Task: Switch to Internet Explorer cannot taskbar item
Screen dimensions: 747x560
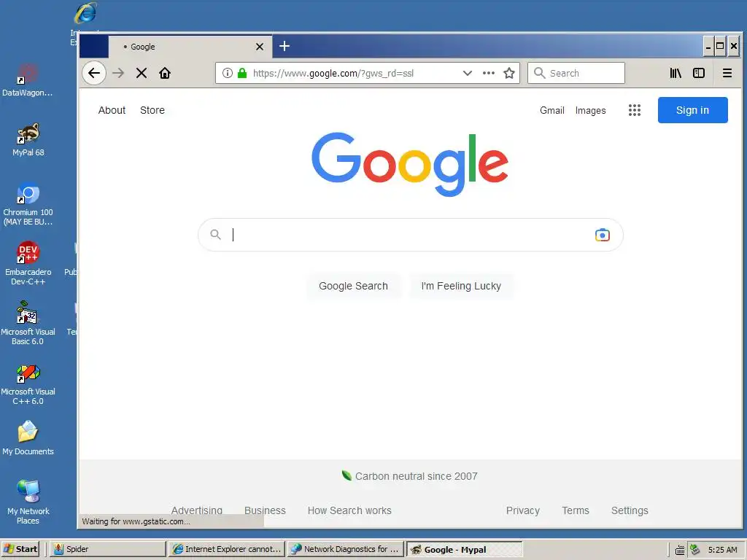Action: 228,549
